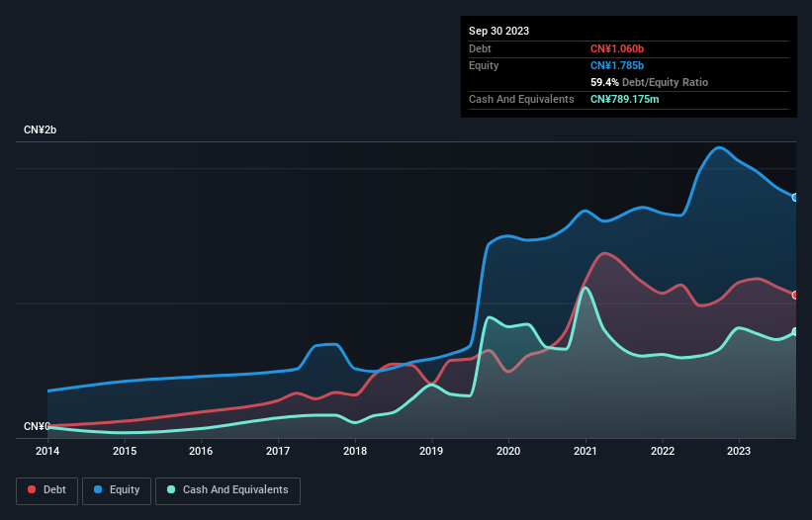Click the CN¥0 y-axis label
Viewport: 812px width, 520px height.
click(37, 426)
